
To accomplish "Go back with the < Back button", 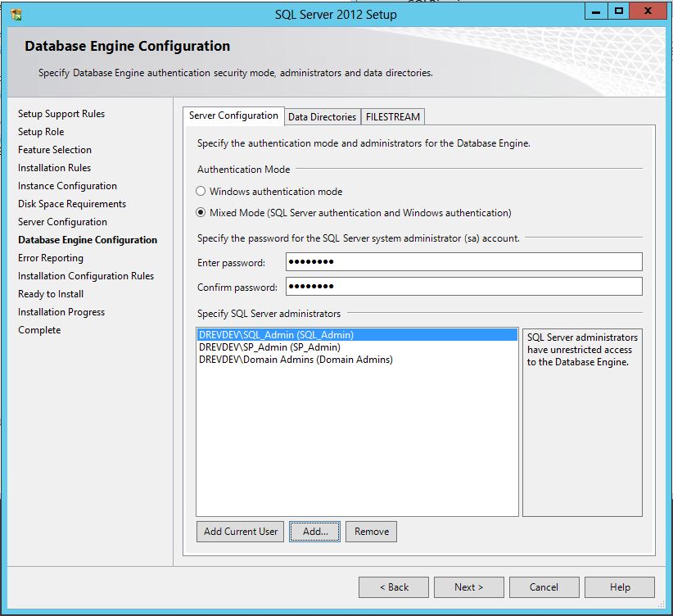I will (x=394, y=587).
